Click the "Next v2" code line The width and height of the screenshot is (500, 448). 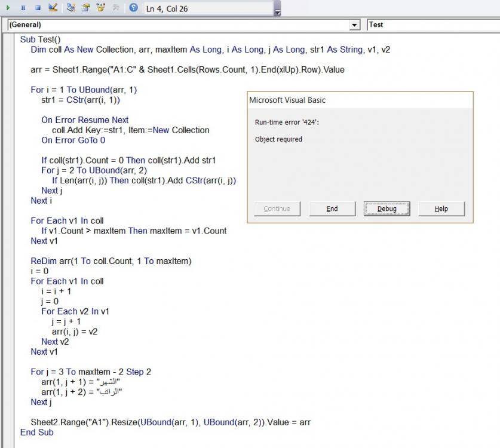[55, 342]
